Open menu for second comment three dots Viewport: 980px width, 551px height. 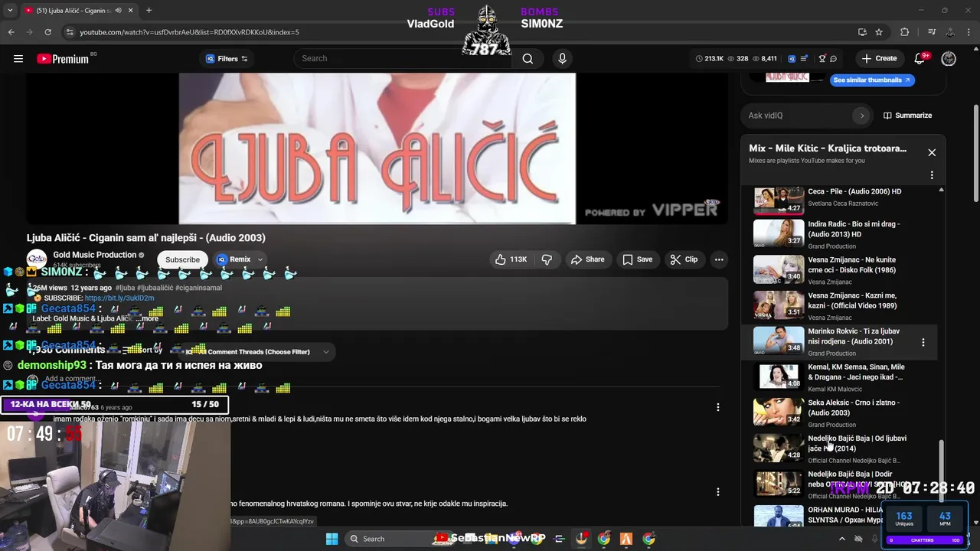pyautogui.click(x=717, y=492)
